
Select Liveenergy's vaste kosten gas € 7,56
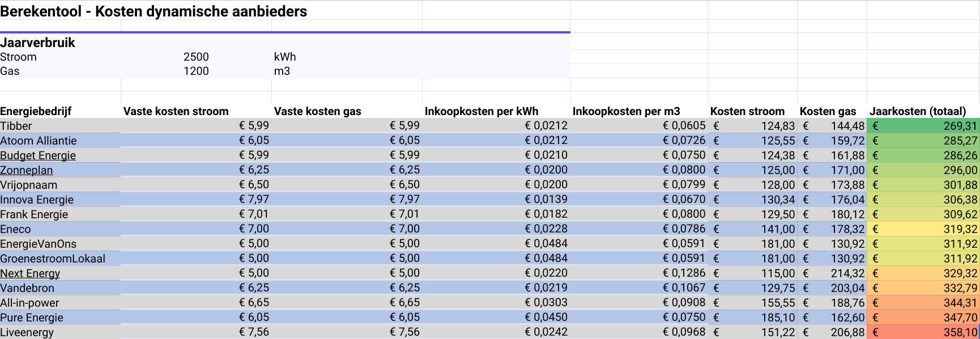[x=404, y=332]
